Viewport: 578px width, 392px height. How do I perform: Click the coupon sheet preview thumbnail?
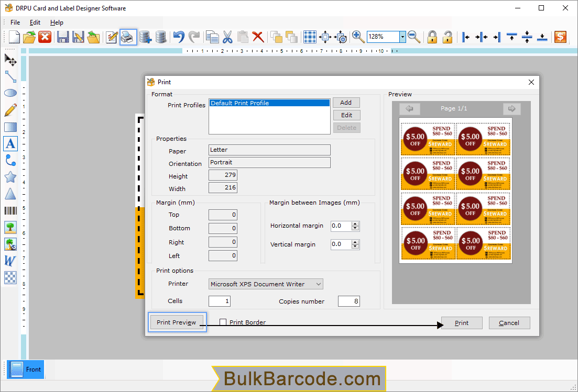tap(455, 191)
